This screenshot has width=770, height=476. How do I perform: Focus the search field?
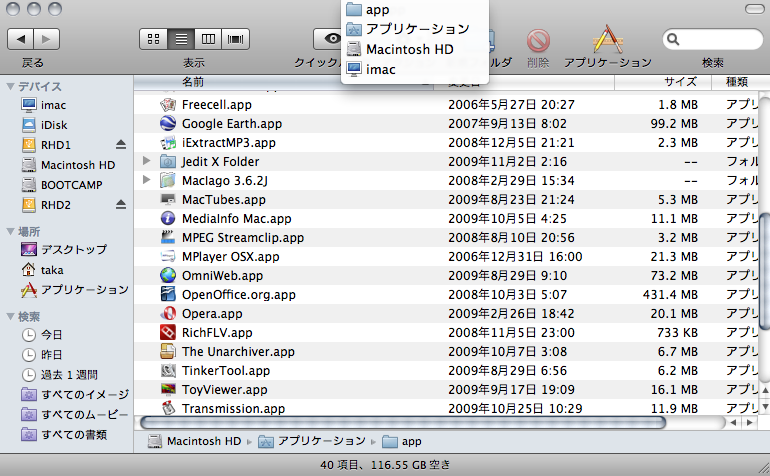[713, 39]
